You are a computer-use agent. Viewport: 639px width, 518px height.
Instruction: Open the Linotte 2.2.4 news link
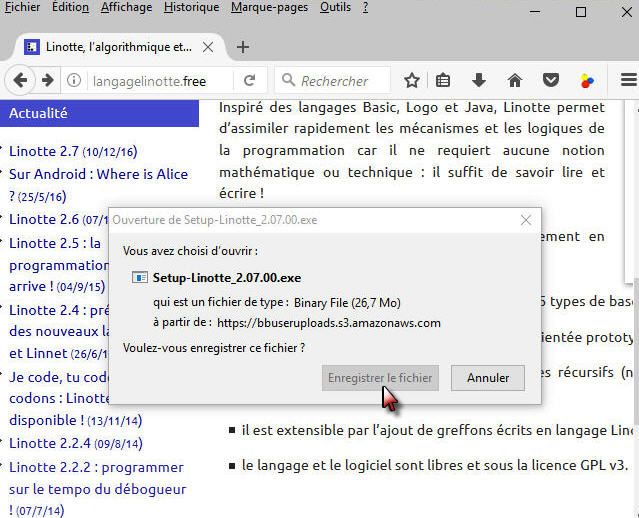75,443
